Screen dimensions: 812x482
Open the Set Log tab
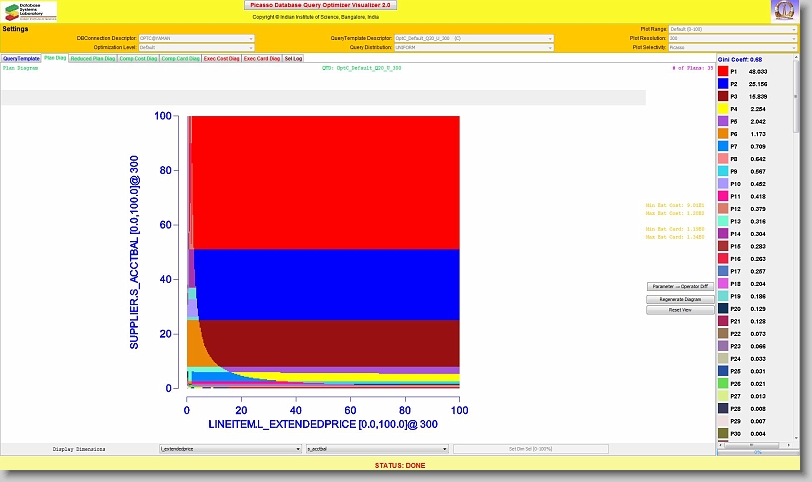[x=293, y=59]
